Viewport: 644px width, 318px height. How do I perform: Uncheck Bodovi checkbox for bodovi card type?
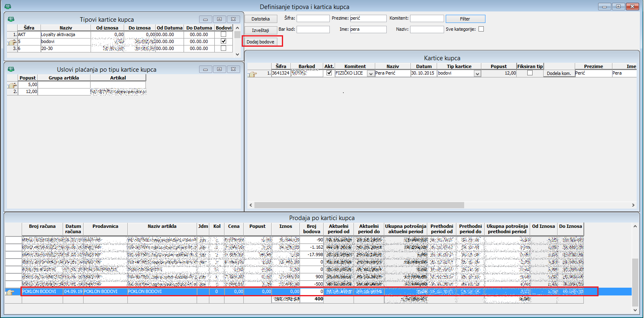(x=223, y=41)
